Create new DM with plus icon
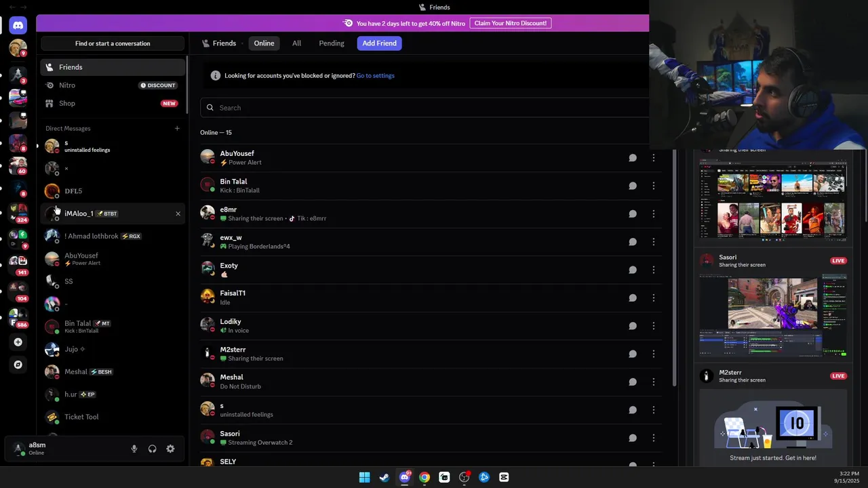Viewport: 868px width, 488px height. tap(177, 128)
